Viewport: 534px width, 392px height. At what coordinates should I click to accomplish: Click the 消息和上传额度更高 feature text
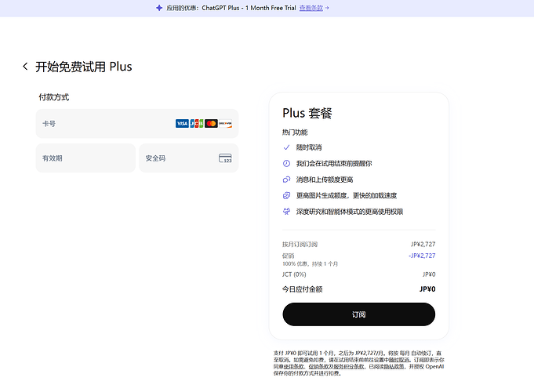[325, 180]
